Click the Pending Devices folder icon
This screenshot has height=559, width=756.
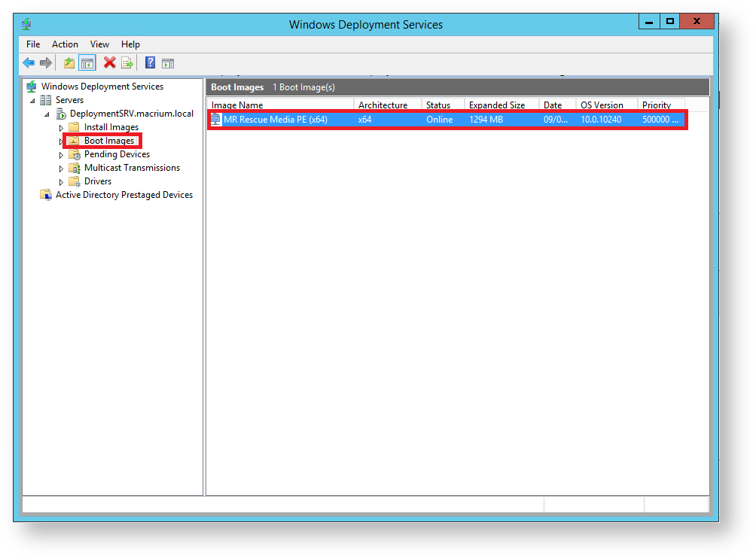[75, 154]
